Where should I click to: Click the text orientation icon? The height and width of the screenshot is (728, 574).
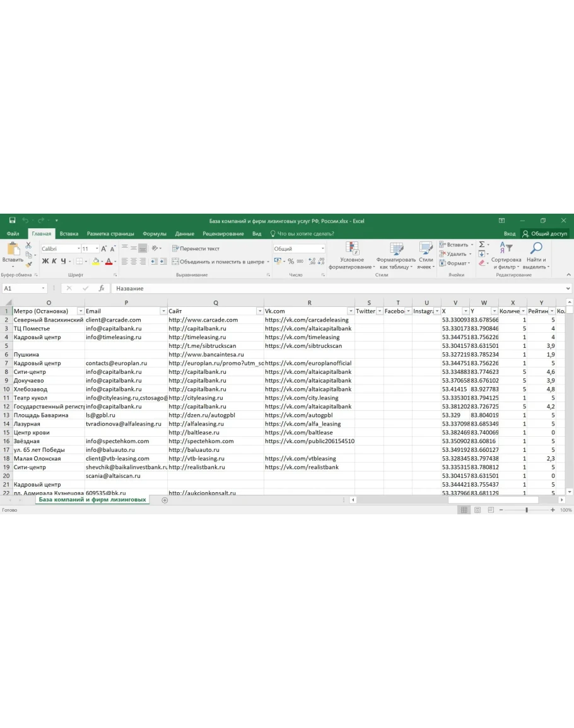[155, 248]
